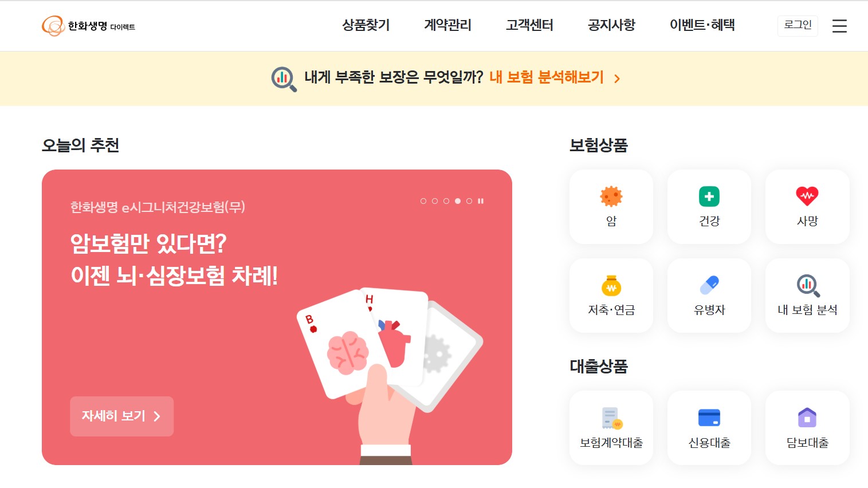Click 자세히 보기 on the banner
Viewport: 868px width, 488px height.
coord(121,416)
